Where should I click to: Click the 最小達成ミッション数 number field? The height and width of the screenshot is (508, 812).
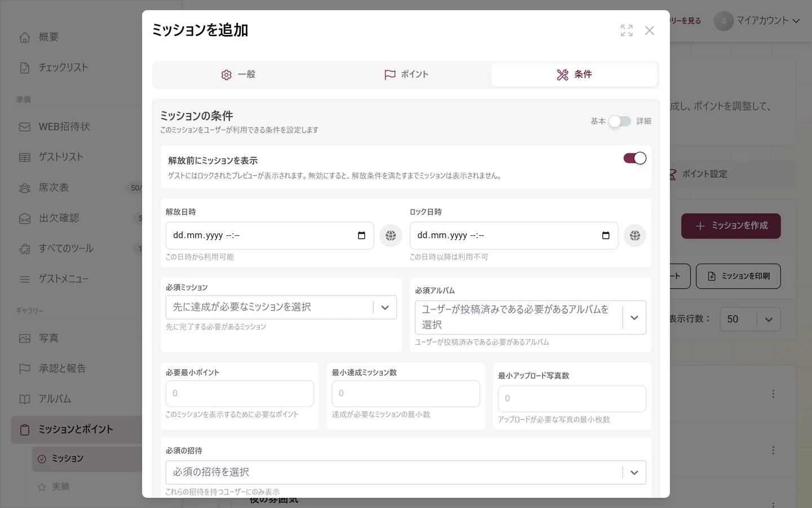coord(406,393)
